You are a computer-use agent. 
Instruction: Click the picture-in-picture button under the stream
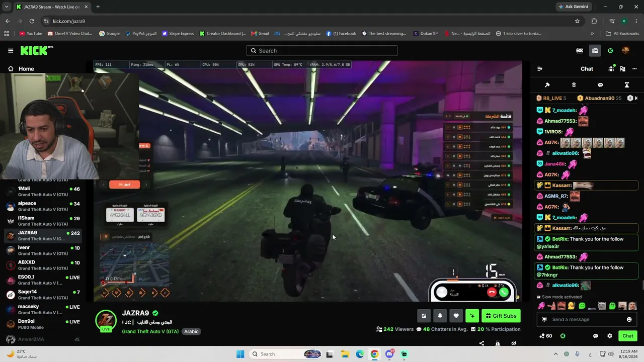tap(424, 316)
